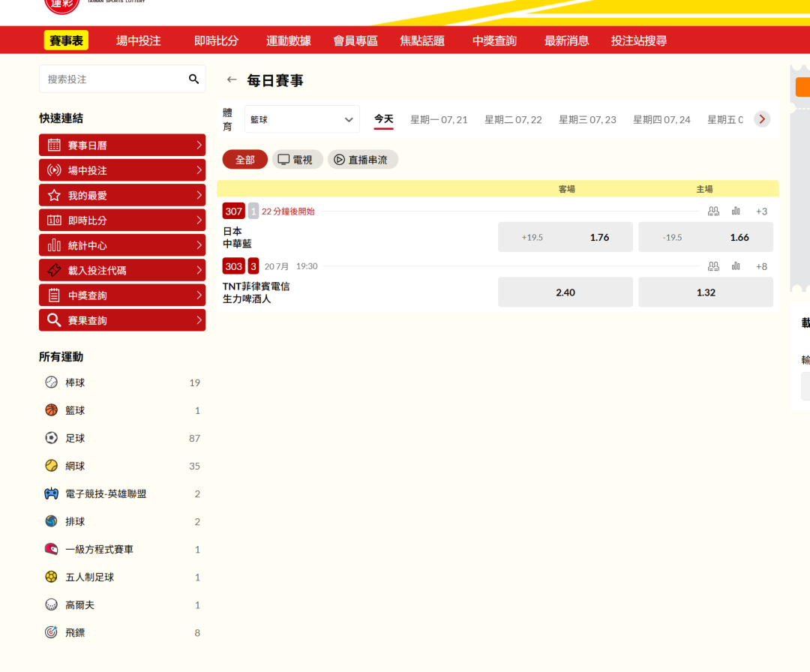The height and width of the screenshot is (672, 810).
Task: Click the scoreboard icon for 即時比分 quick link
Action: click(54, 220)
